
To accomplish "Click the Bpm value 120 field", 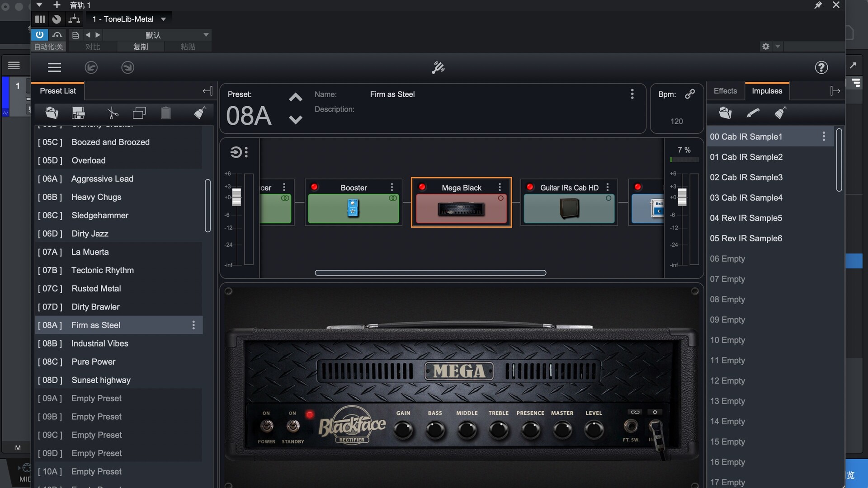I will (x=676, y=121).
